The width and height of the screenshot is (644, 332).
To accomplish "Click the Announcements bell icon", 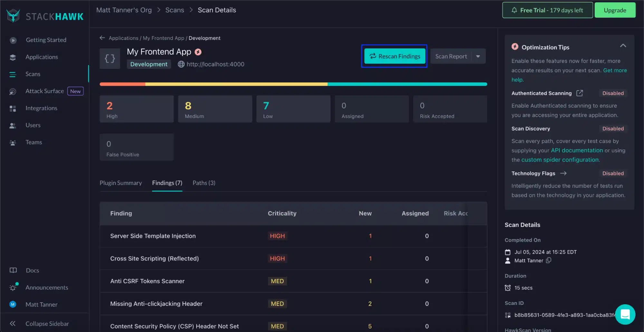I will [x=13, y=288].
